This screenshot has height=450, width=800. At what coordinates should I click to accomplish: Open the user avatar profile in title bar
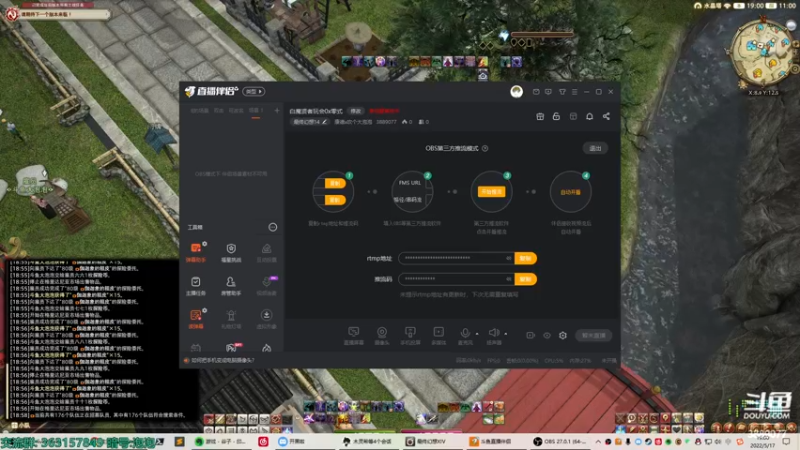(516, 91)
